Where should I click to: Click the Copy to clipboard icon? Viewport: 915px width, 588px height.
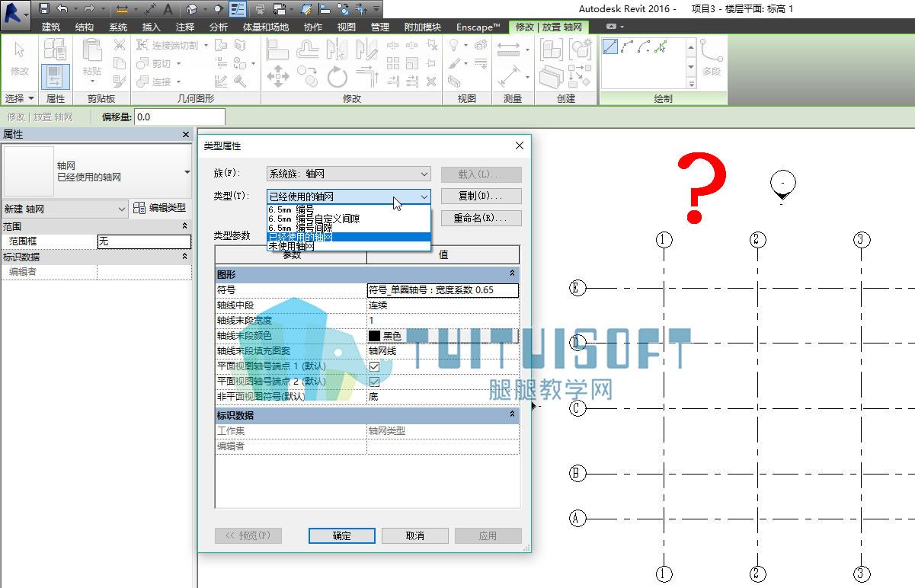click(119, 63)
